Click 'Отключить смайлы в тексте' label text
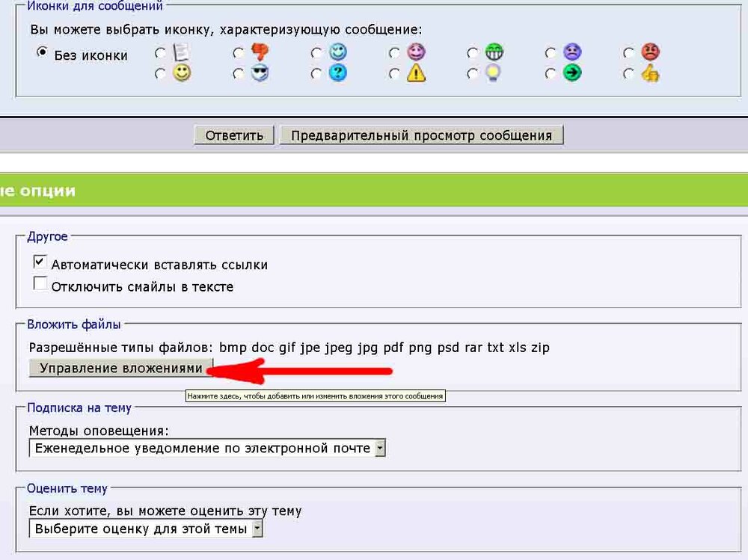The image size is (748, 560). (142, 286)
